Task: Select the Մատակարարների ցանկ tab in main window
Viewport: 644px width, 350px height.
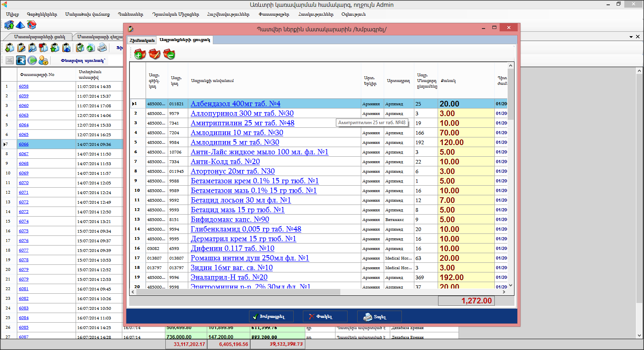Action: click(x=39, y=37)
